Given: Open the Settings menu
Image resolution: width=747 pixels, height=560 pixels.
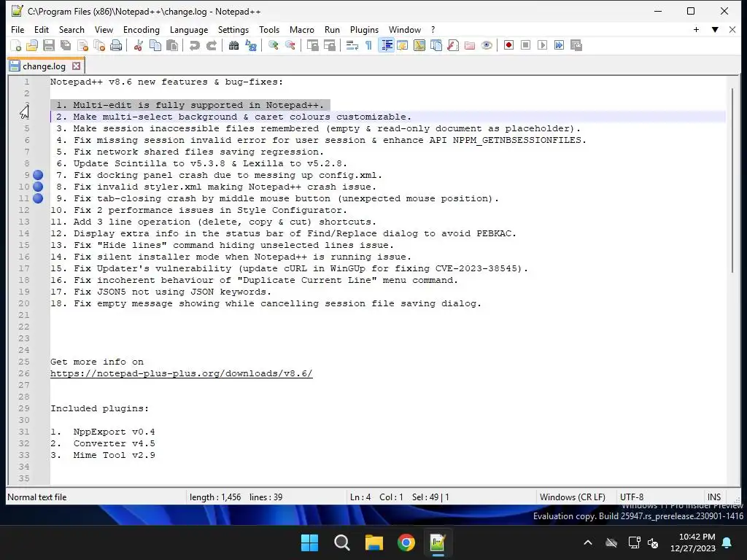Looking at the screenshot, I should pos(233,29).
